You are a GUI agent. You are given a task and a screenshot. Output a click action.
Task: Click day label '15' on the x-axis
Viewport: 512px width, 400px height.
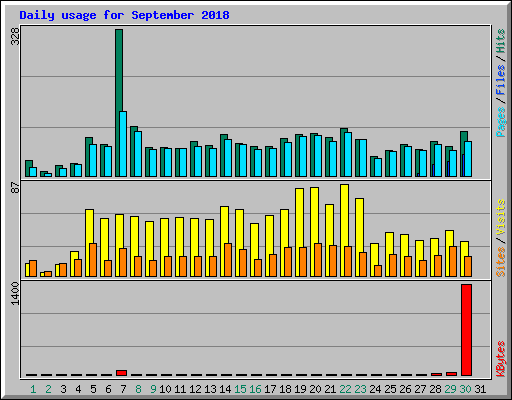[240, 389]
